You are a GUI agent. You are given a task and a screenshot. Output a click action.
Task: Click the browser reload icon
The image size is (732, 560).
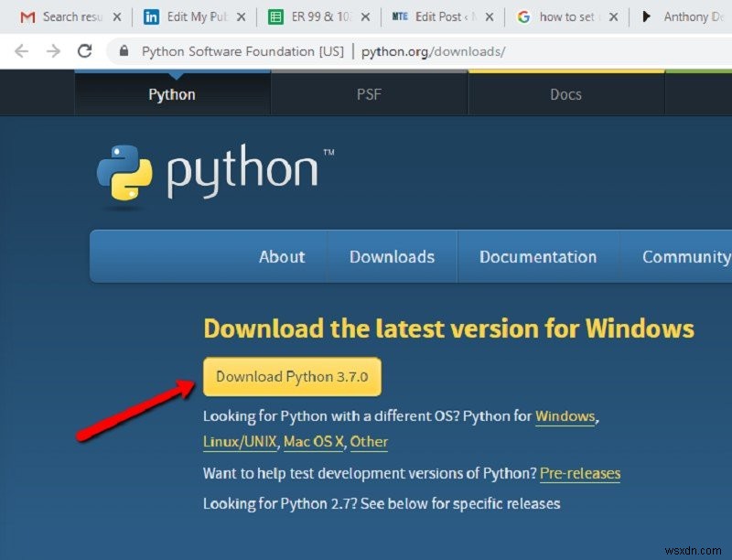(85, 51)
